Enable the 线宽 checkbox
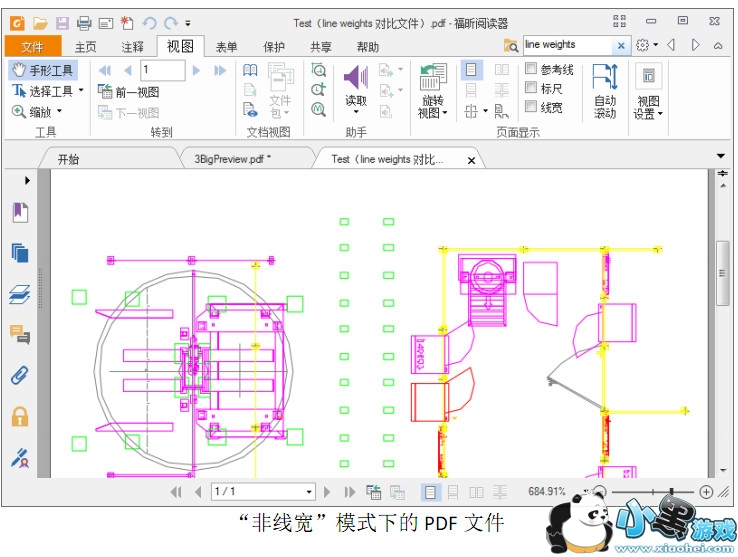The height and width of the screenshot is (557, 738). [531, 106]
